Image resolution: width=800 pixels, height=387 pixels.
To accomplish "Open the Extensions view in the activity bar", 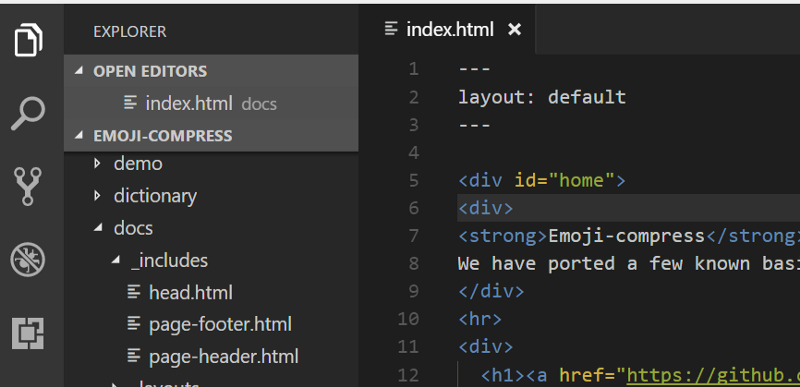I will pyautogui.click(x=28, y=333).
